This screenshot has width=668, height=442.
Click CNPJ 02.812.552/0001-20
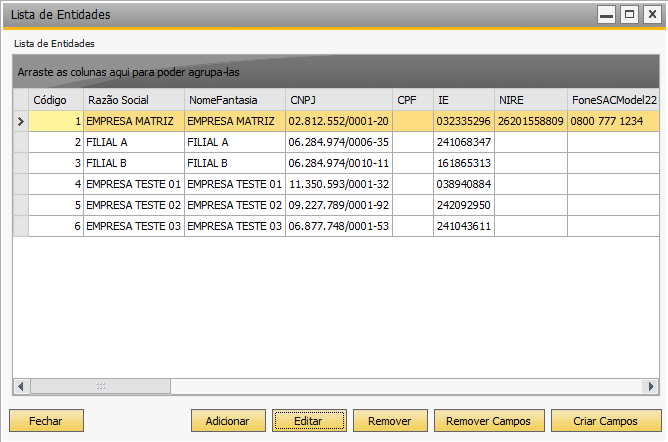point(339,121)
